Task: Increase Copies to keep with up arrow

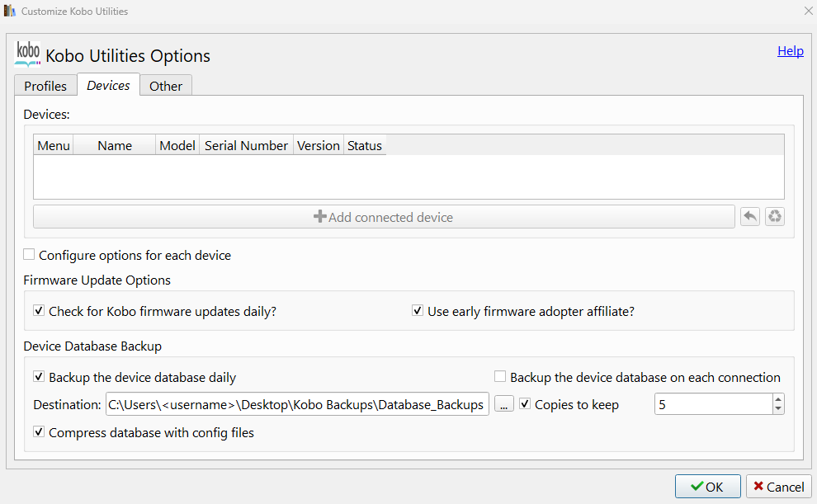Action: click(778, 399)
